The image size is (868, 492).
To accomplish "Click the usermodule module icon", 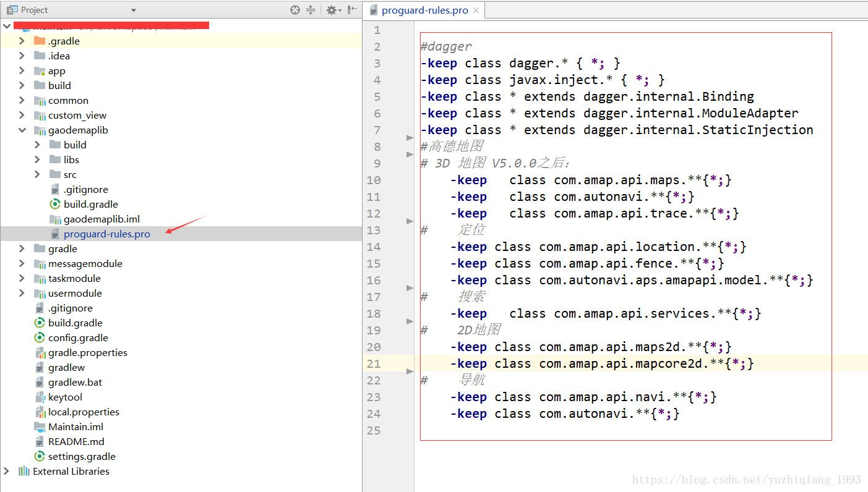I will click(40, 293).
